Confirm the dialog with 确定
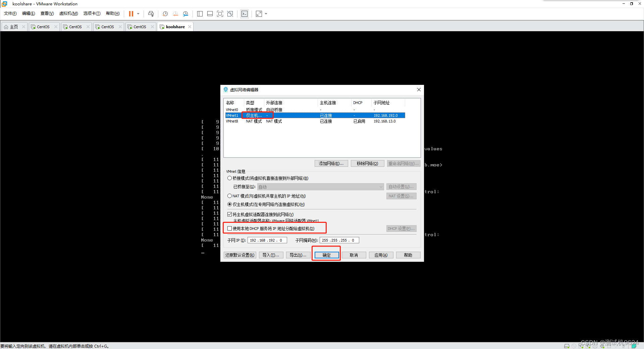 point(326,255)
